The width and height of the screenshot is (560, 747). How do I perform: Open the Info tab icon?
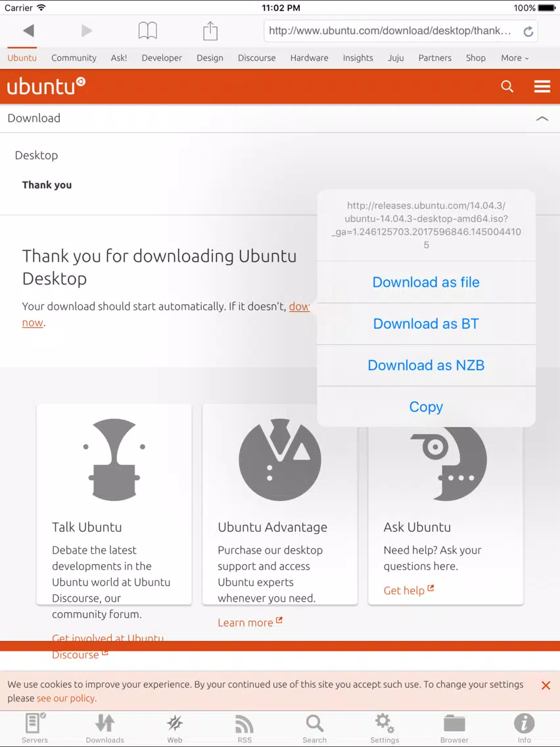tap(525, 727)
